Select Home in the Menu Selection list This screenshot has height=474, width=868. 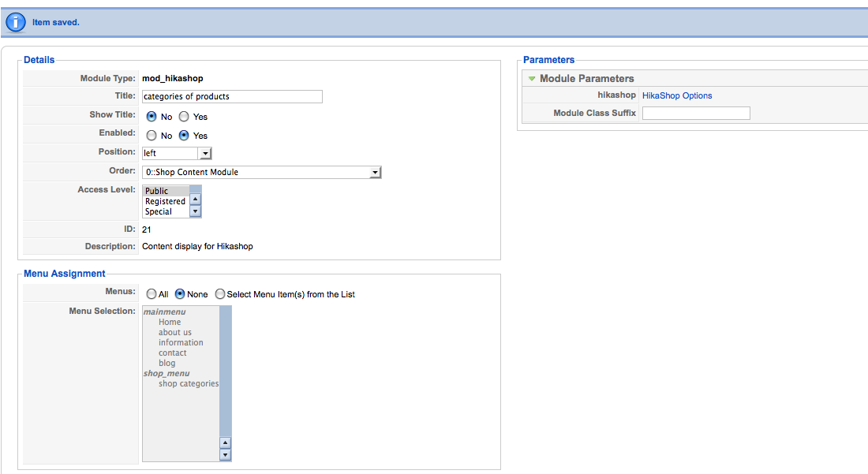coord(170,322)
